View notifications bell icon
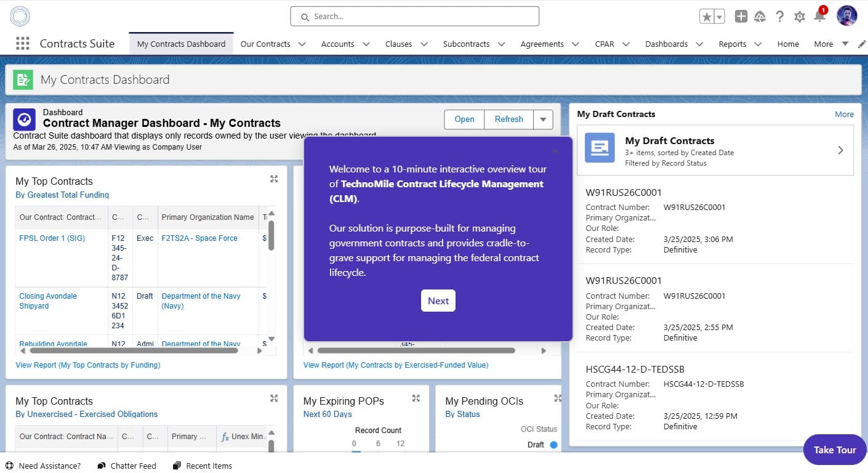868x473 pixels. 819,17
